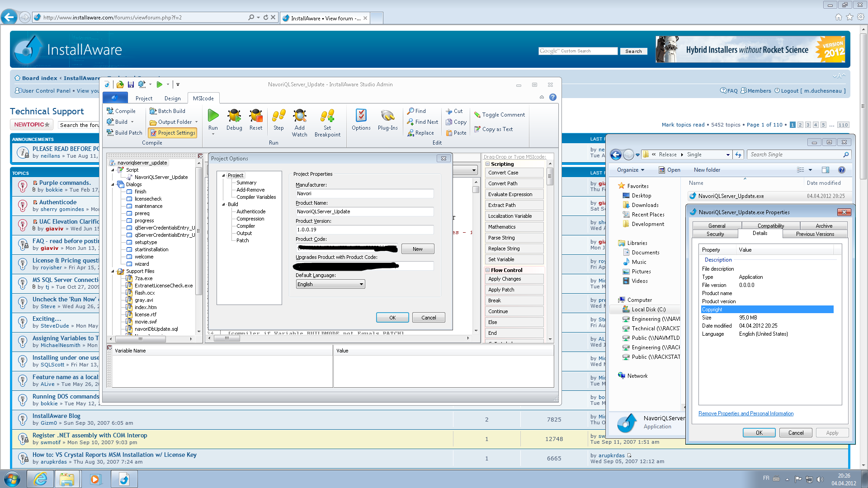Click Toggle Comment in ribbon
Viewport: 868px width, 488px height.
click(500, 115)
